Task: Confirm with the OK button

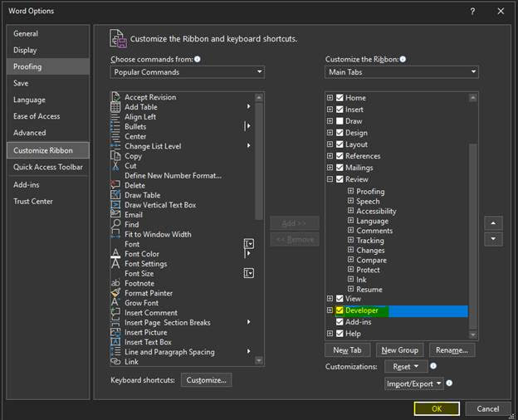Action: [437, 408]
